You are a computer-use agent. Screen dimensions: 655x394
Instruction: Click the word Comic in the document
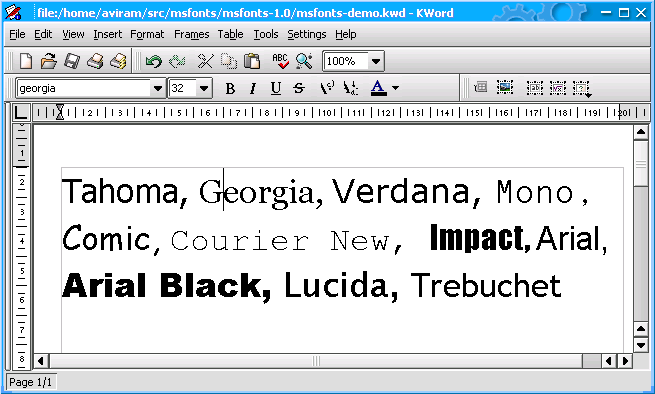(106, 238)
